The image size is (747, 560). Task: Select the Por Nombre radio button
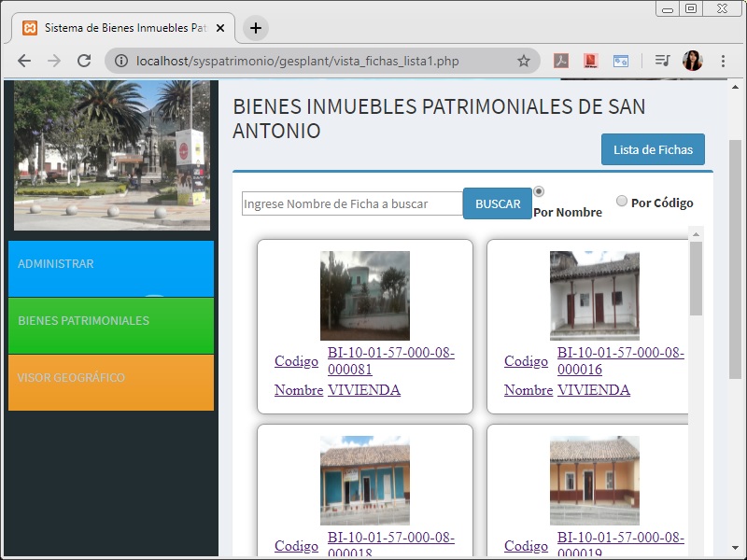click(x=539, y=191)
